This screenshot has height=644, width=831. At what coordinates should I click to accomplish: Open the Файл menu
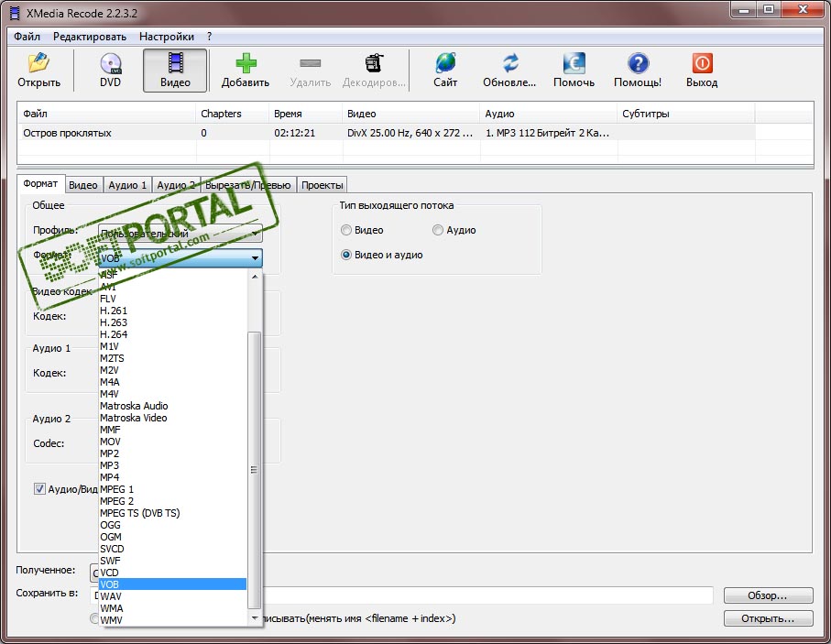click(27, 37)
